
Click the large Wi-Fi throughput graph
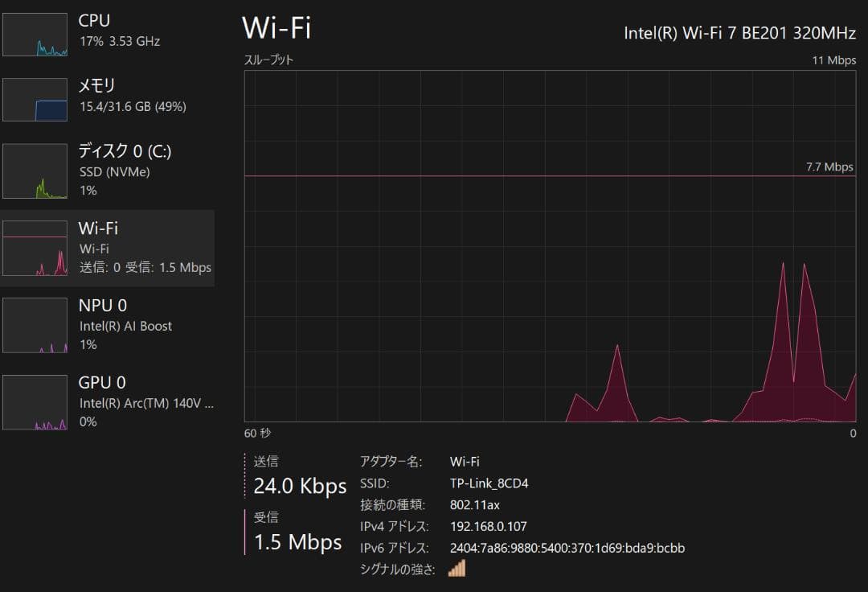pos(550,245)
